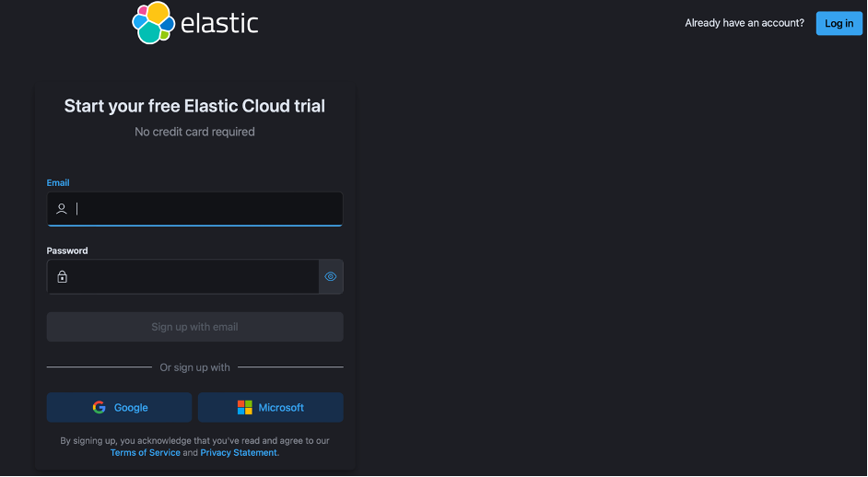
Task: Click the Google G logo icon
Action: [100, 407]
